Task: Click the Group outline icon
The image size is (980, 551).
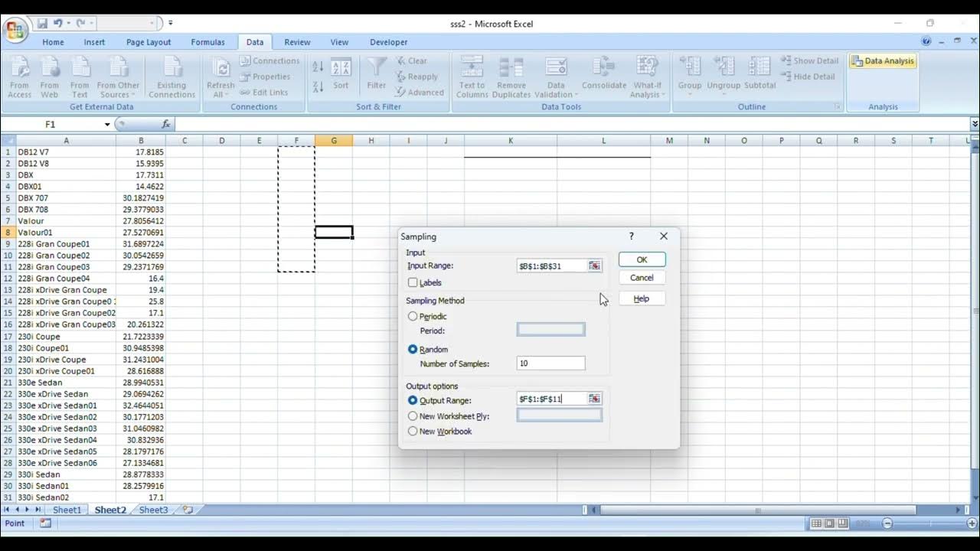Action: coord(690,67)
